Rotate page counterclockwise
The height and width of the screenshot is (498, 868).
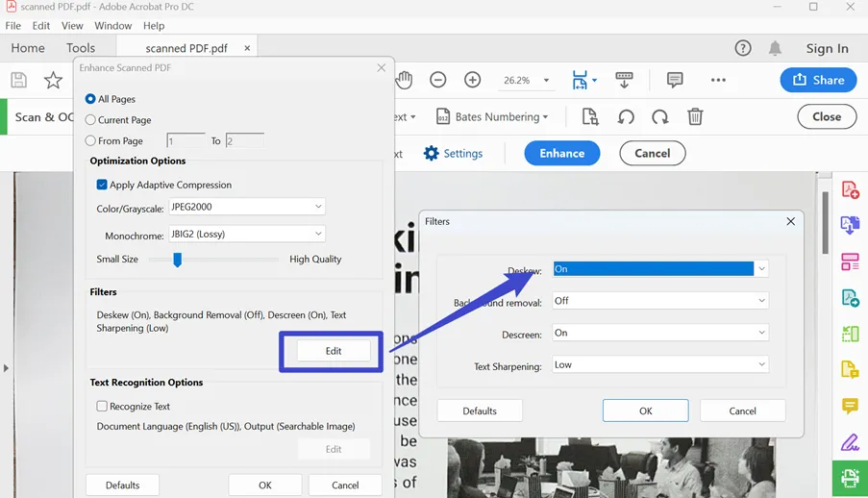(626, 117)
